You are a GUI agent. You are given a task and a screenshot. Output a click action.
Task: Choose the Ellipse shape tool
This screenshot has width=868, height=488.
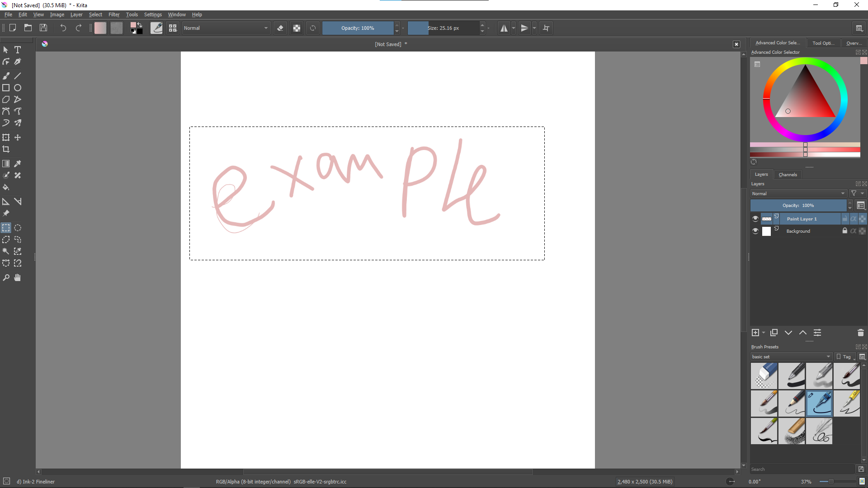click(18, 88)
